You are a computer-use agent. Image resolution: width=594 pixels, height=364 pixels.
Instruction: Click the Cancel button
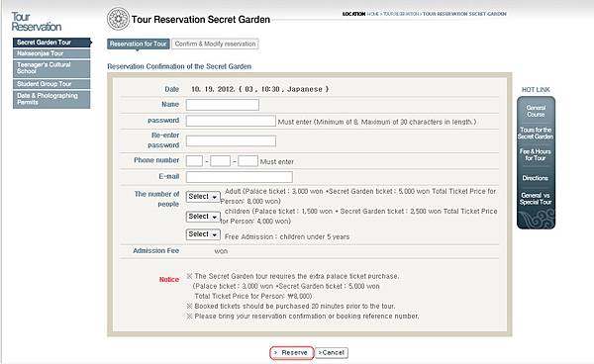[x=332, y=353]
